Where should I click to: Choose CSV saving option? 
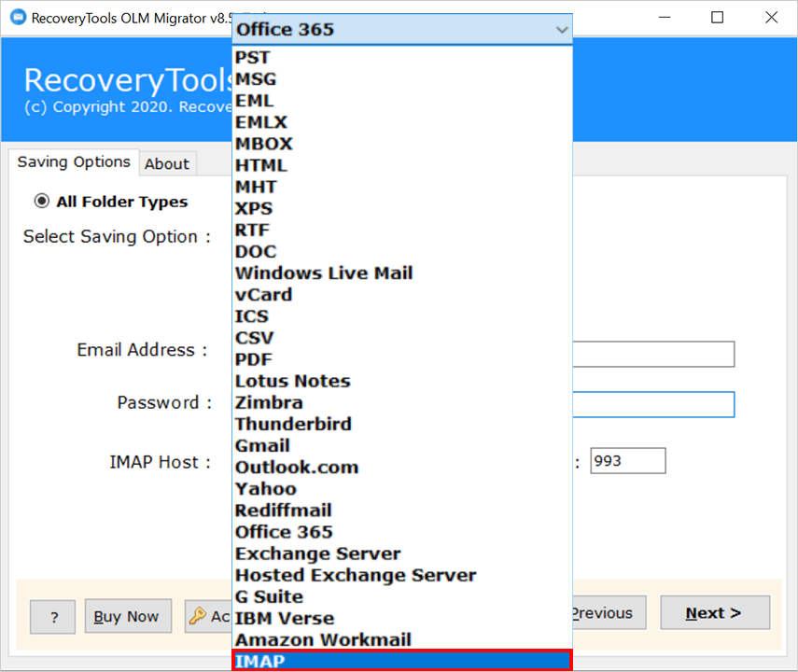click(402, 338)
